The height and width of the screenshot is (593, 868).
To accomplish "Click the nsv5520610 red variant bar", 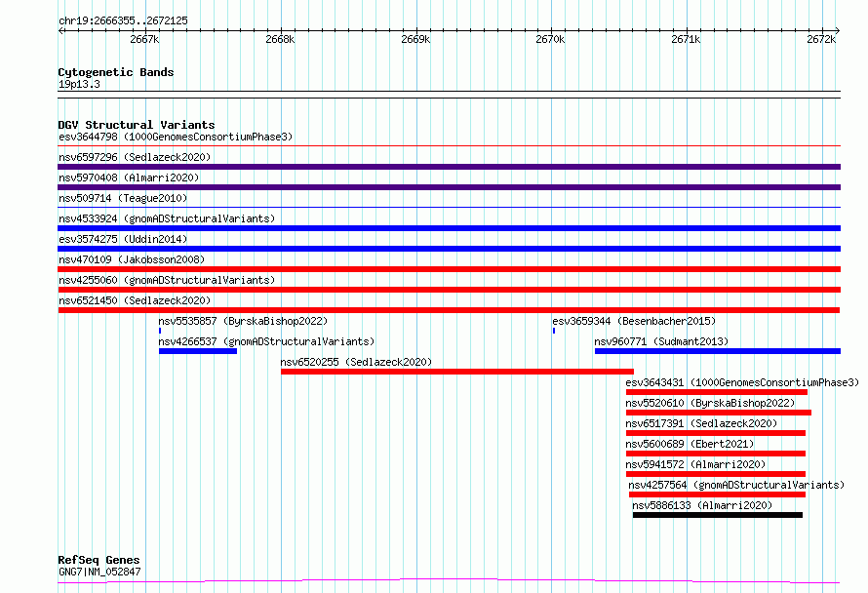I will click(x=719, y=413).
